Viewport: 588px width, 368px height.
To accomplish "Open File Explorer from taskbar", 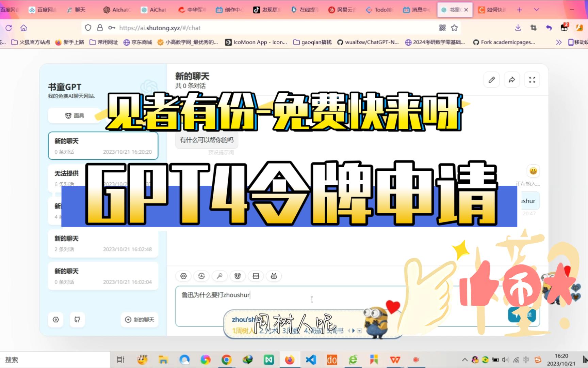I will point(163,360).
